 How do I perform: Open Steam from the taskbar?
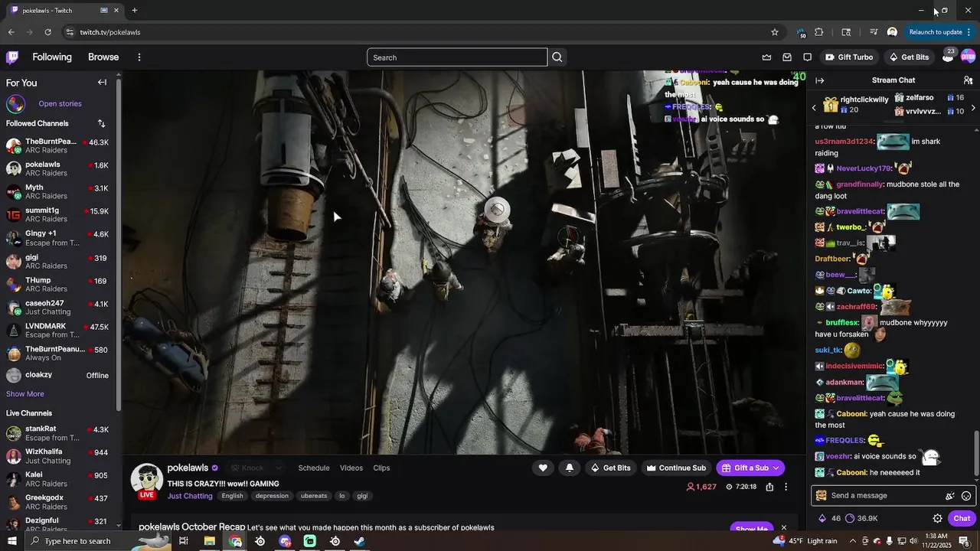point(359,541)
